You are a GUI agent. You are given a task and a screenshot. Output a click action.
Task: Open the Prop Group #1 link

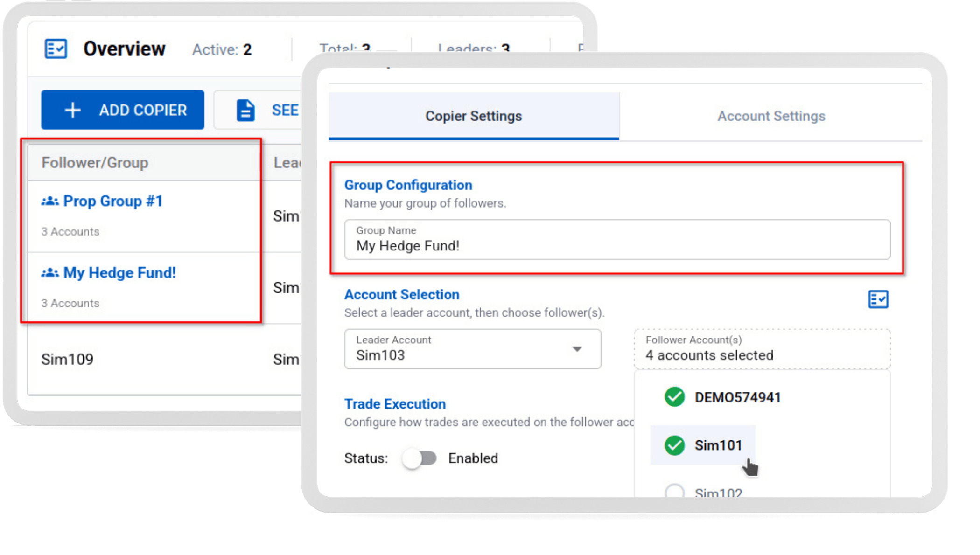click(x=113, y=201)
